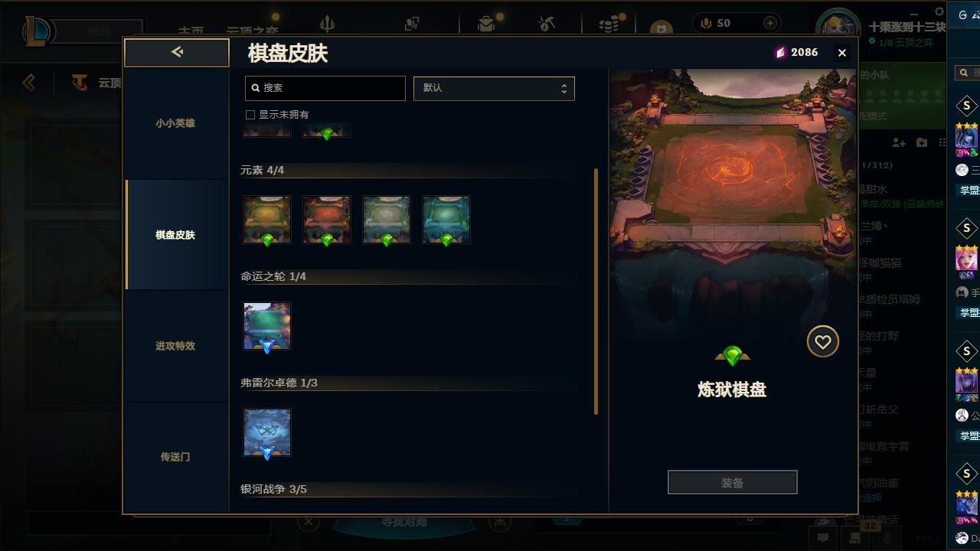Click the 装备 equip button
The height and width of the screenshot is (551, 980).
point(733,483)
